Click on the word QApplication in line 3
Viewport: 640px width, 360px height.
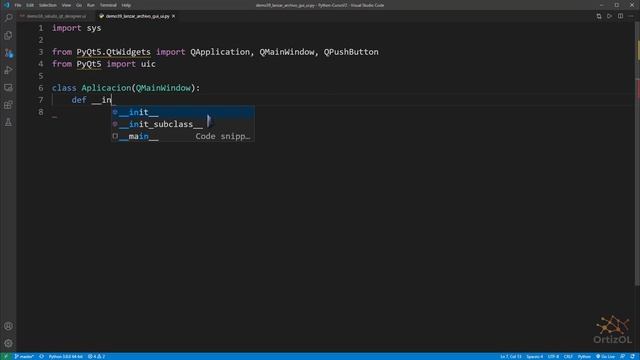click(220, 52)
